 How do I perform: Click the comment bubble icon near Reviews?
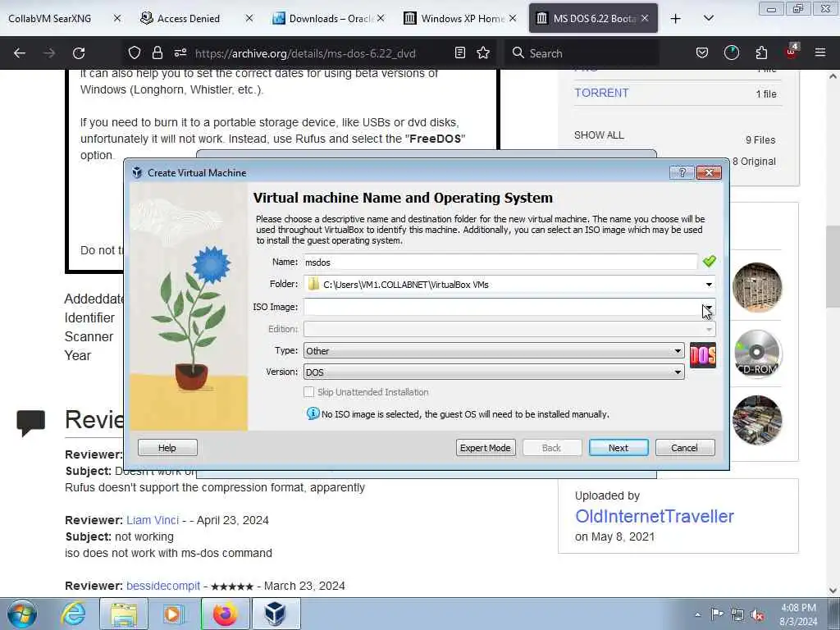coord(30,423)
